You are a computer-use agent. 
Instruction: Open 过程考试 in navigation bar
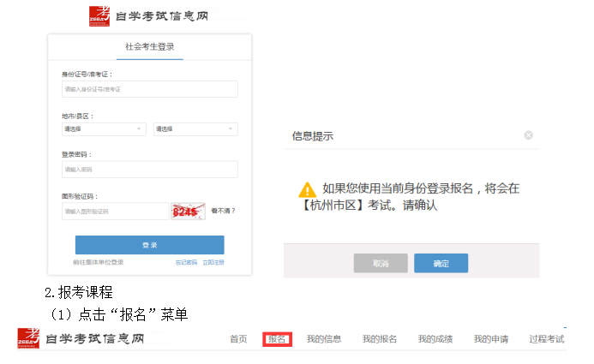click(547, 339)
